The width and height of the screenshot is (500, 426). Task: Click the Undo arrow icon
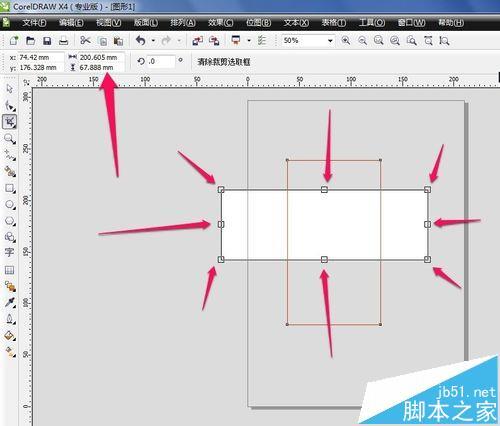point(141,41)
